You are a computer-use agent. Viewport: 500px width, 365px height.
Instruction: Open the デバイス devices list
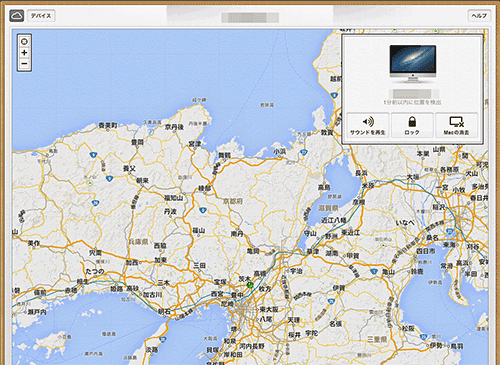[41, 16]
